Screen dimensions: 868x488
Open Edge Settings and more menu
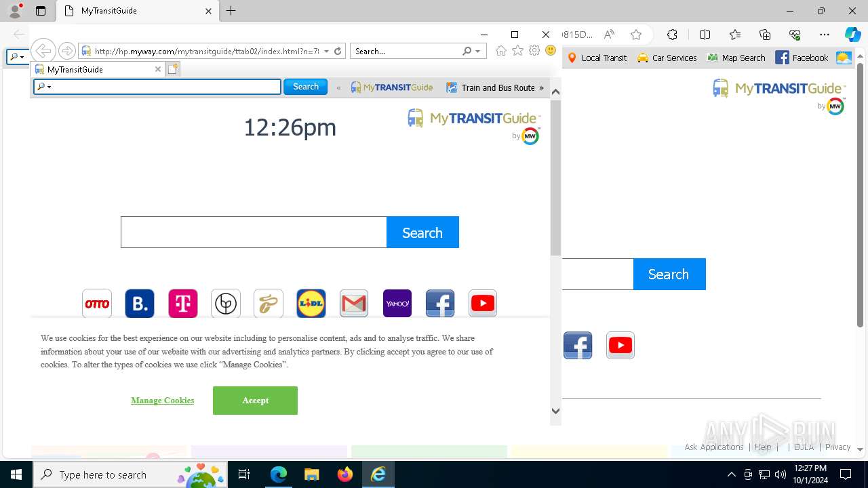click(x=825, y=35)
